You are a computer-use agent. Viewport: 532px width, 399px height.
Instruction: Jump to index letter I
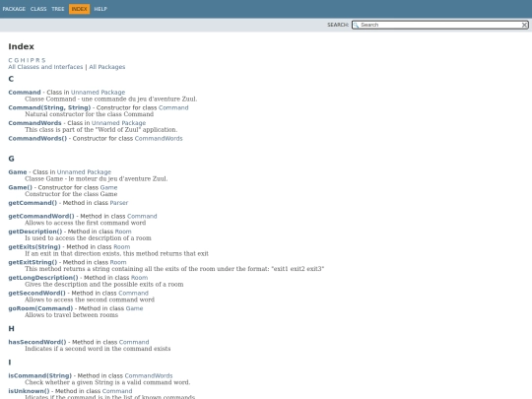point(28,60)
